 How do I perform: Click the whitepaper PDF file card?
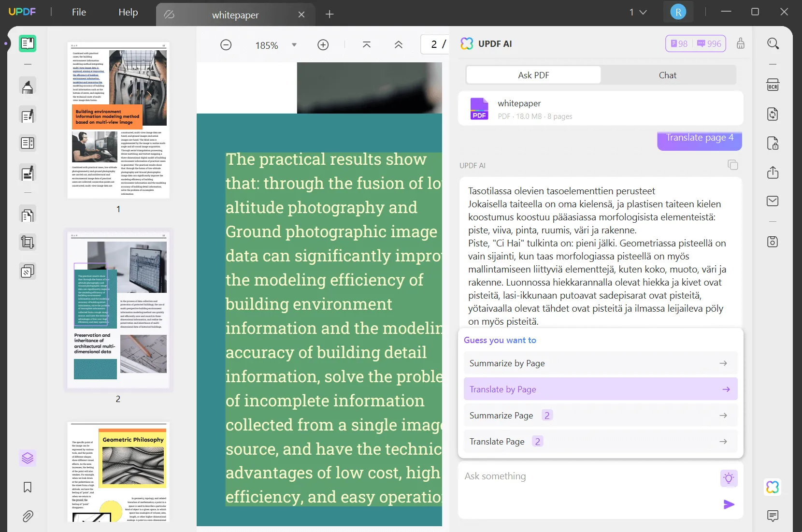(601, 109)
